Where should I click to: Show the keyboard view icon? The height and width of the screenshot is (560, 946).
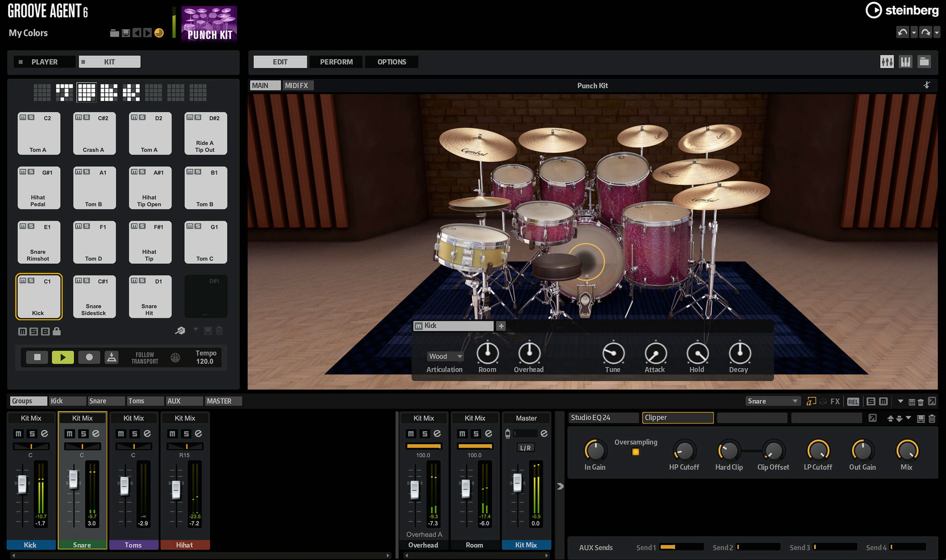tap(905, 62)
